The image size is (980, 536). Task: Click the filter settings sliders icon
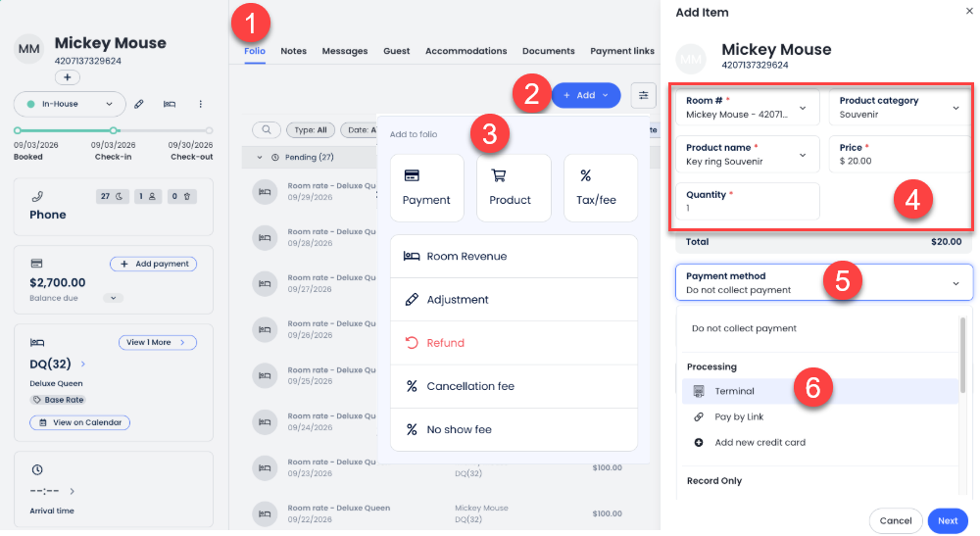click(x=643, y=96)
